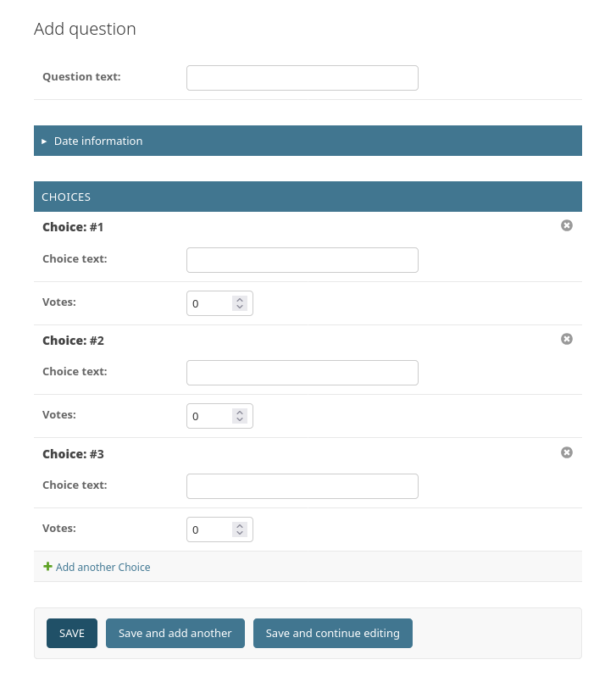Decrement Choice #1 votes with the down arrow
This screenshot has width=616, height=693.
tap(240, 308)
